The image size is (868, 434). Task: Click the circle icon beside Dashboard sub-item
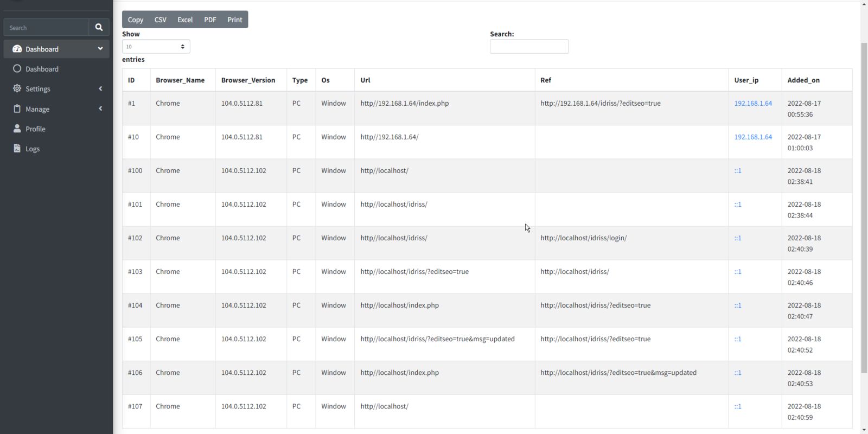[17, 69]
